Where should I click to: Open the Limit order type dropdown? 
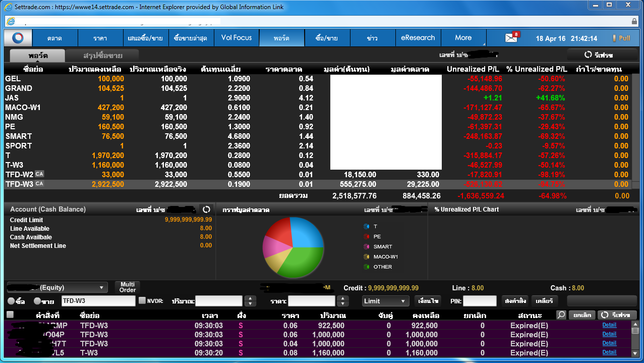click(x=386, y=301)
